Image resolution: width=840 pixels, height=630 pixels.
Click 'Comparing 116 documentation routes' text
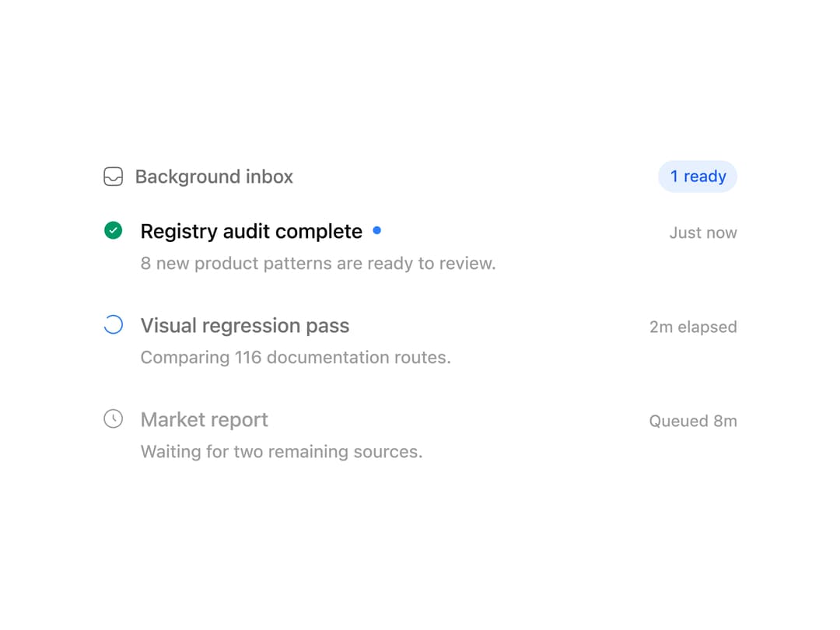click(296, 357)
